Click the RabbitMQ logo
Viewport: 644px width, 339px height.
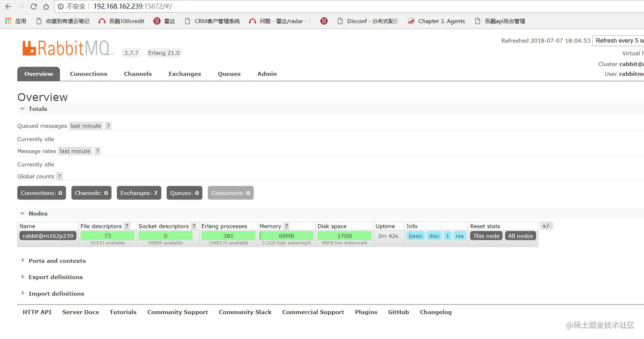68,48
